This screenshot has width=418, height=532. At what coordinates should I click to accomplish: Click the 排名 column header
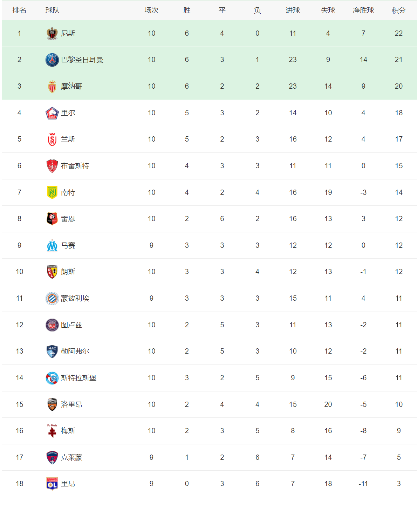pyautogui.click(x=19, y=11)
